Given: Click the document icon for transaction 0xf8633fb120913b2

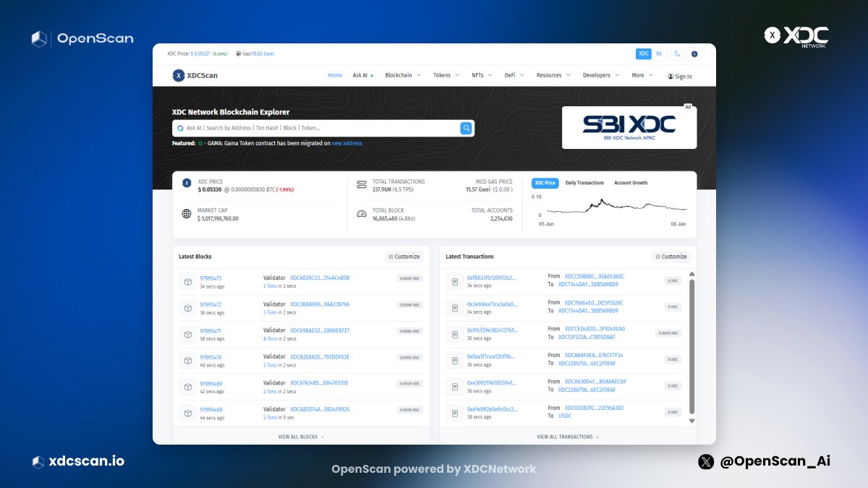Looking at the screenshot, I should pyautogui.click(x=455, y=281).
